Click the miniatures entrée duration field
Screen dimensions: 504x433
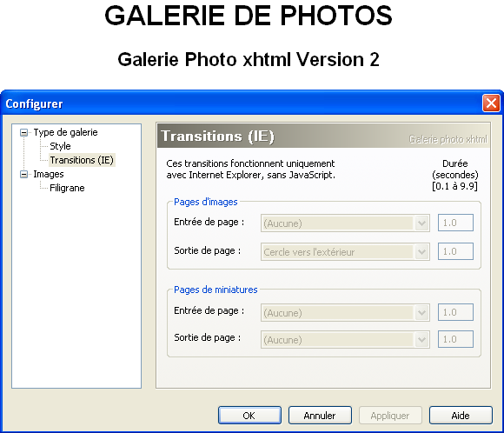coord(455,312)
